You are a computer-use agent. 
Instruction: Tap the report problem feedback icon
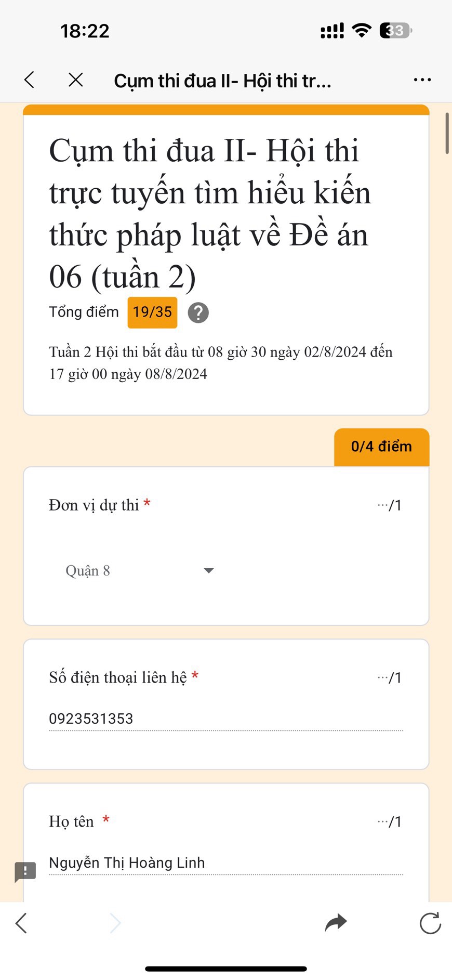pos(25,871)
